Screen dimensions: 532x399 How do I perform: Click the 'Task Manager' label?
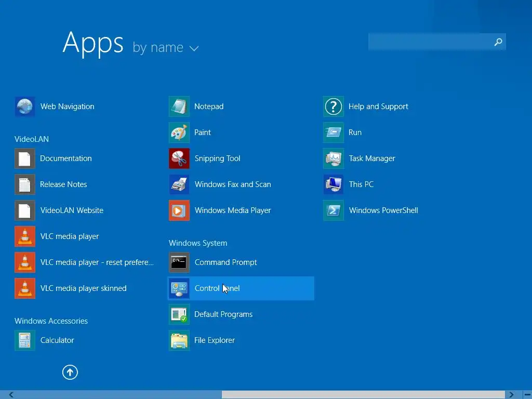click(x=372, y=158)
